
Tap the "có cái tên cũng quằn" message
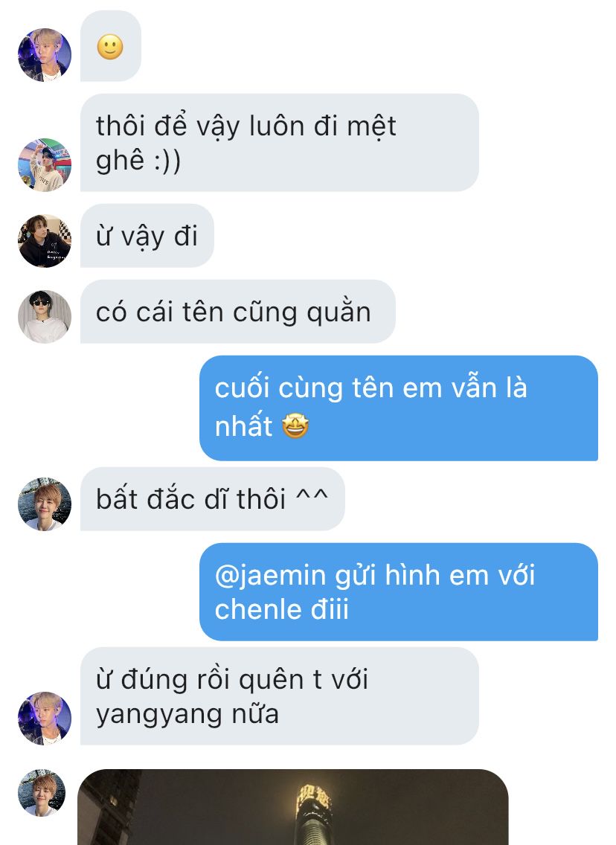coord(237,312)
